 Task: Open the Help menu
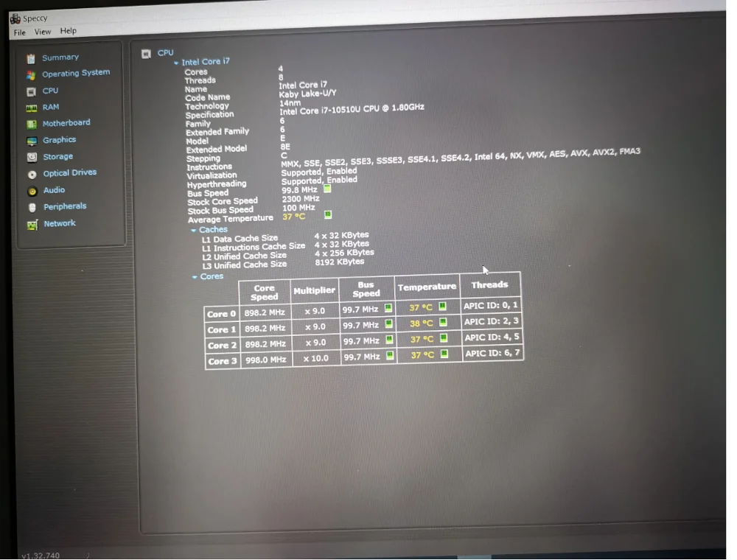(x=68, y=31)
